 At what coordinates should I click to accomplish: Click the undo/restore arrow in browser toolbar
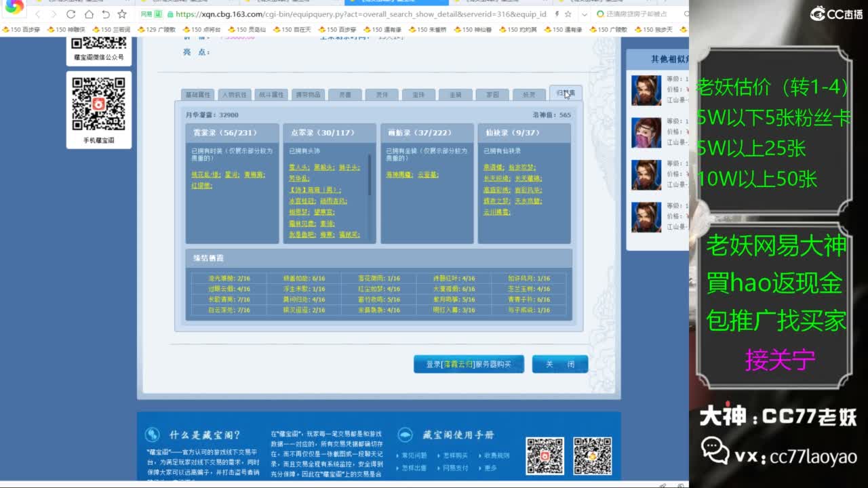[106, 14]
